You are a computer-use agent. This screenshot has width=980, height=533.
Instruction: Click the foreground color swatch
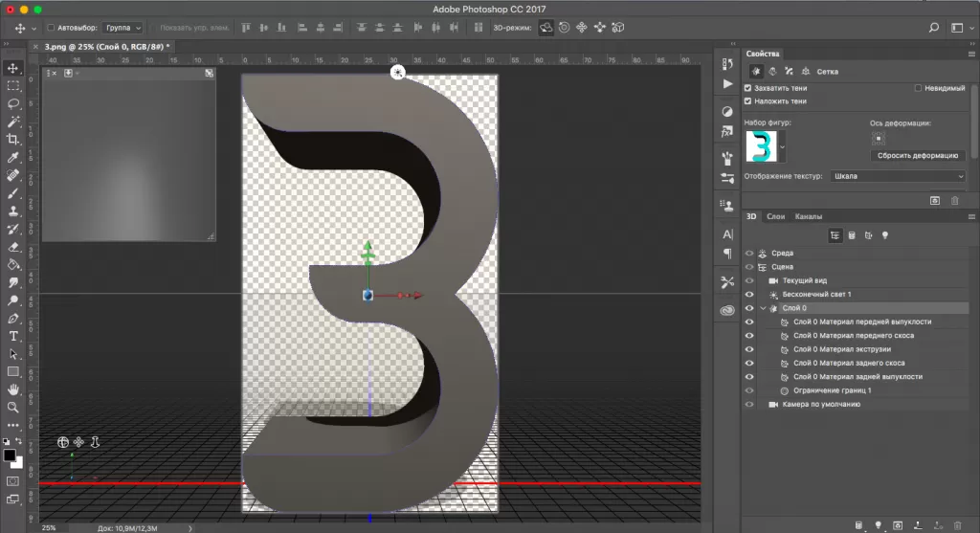point(10,455)
